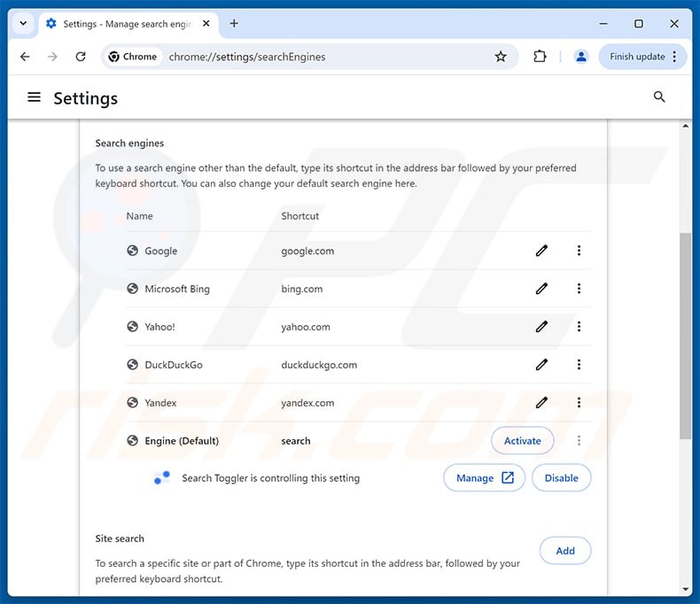Click the Engine (Default) globe icon
Image resolution: width=700 pixels, height=604 pixels.
click(132, 441)
